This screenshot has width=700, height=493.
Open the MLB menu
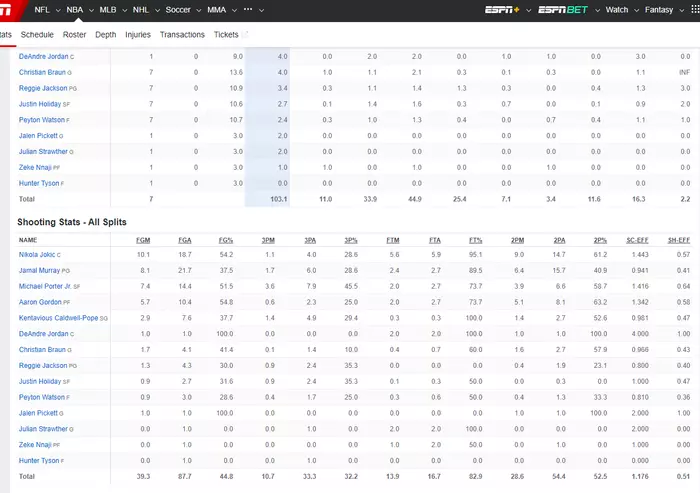(108, 10)
